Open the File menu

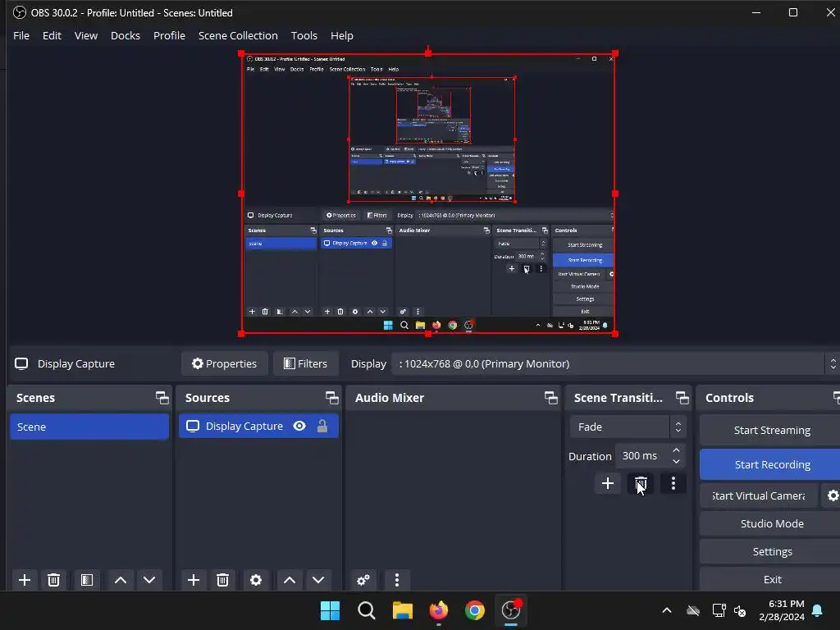click(21, 35)
